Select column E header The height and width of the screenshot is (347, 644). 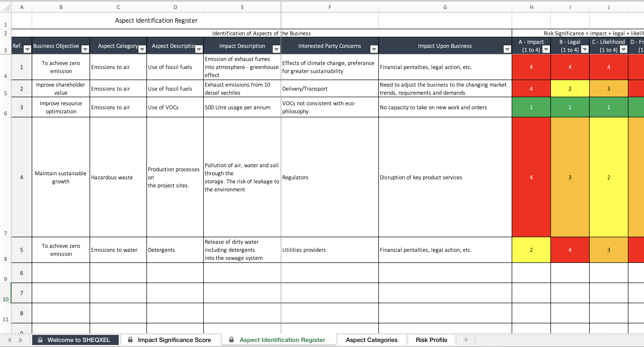pos(242,7)
